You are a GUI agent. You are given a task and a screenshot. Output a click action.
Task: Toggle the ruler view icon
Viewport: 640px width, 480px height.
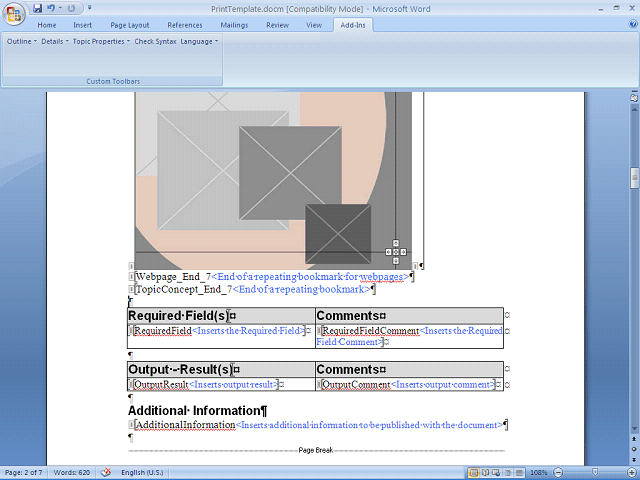point(634,98)
